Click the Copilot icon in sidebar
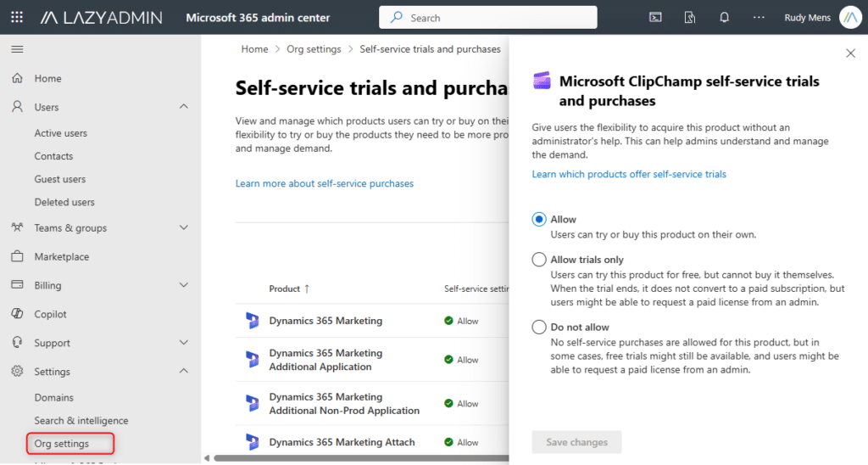The height and width of the screenshot is (465, 868). click(x=17, y=313)
